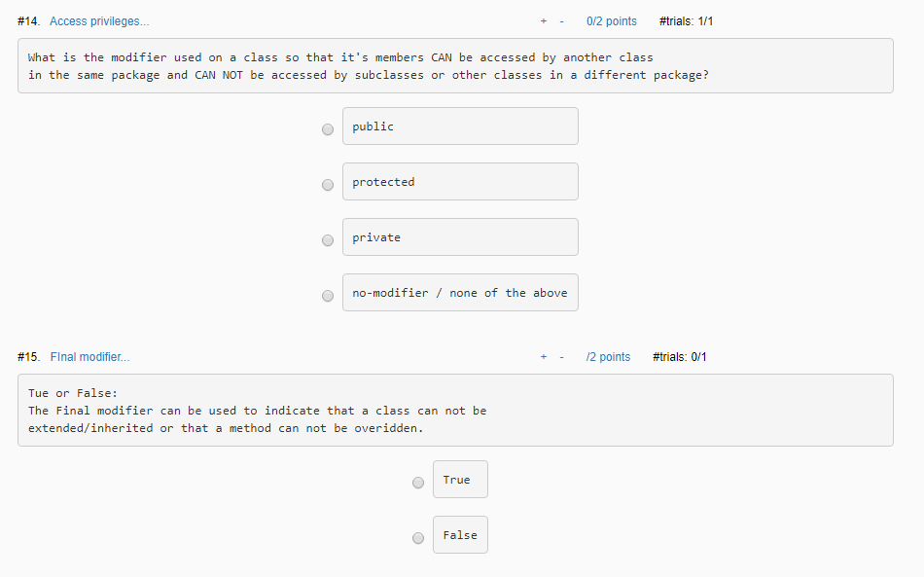
Task: Mark "False" for the Final modifier question
Action: (418, 537)
